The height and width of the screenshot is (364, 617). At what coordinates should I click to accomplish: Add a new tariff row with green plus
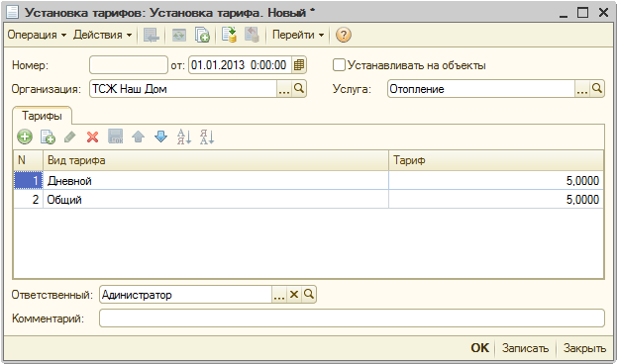point(25,137)
